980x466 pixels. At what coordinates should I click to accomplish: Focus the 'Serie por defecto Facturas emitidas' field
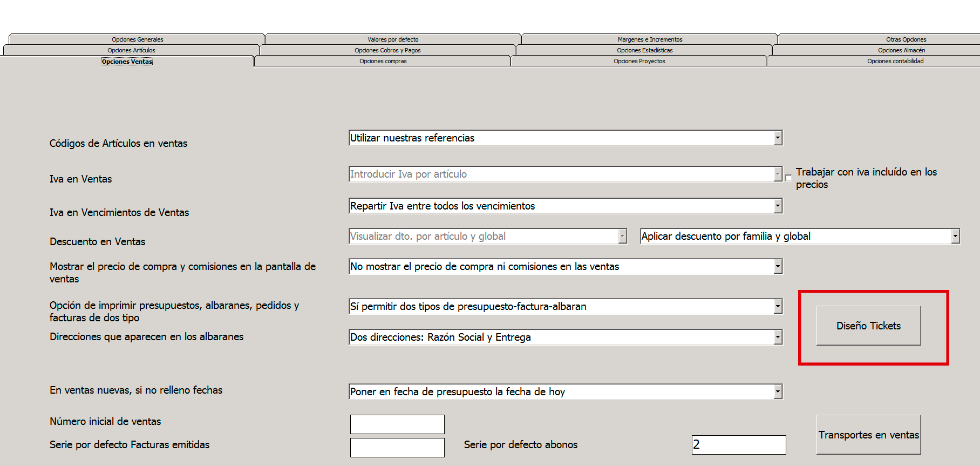[397, 447]
